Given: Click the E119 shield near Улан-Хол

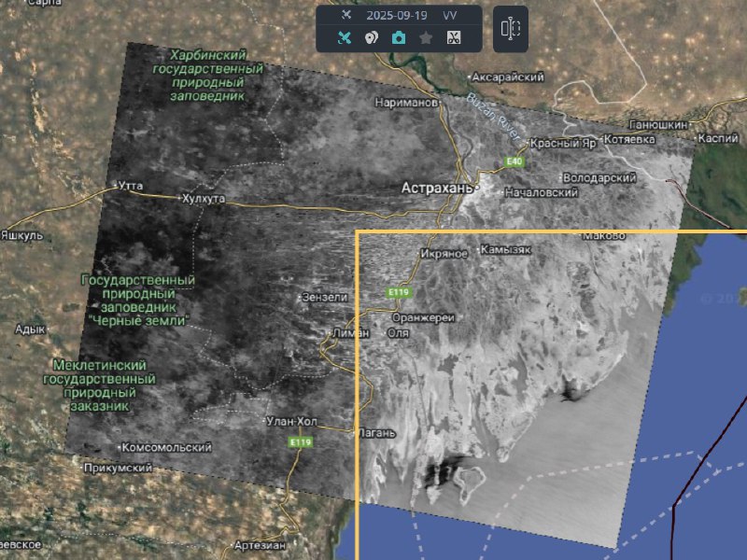Looking at the screenshot, I should pyautogui.click(x=300, y=441).
